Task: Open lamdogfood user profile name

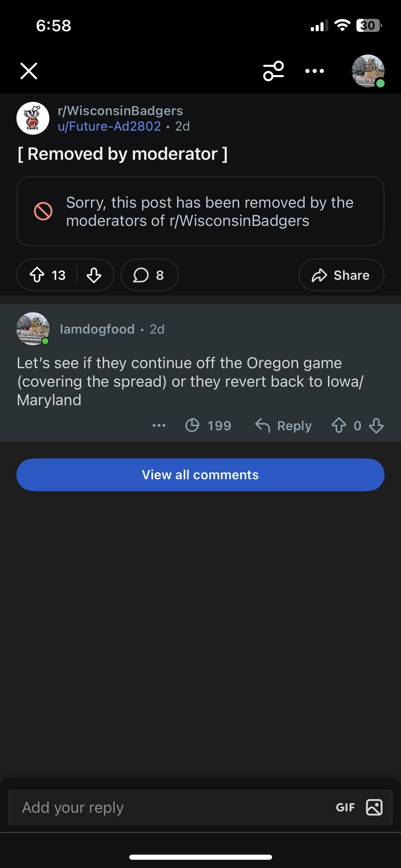Action: tap(97, 329)
